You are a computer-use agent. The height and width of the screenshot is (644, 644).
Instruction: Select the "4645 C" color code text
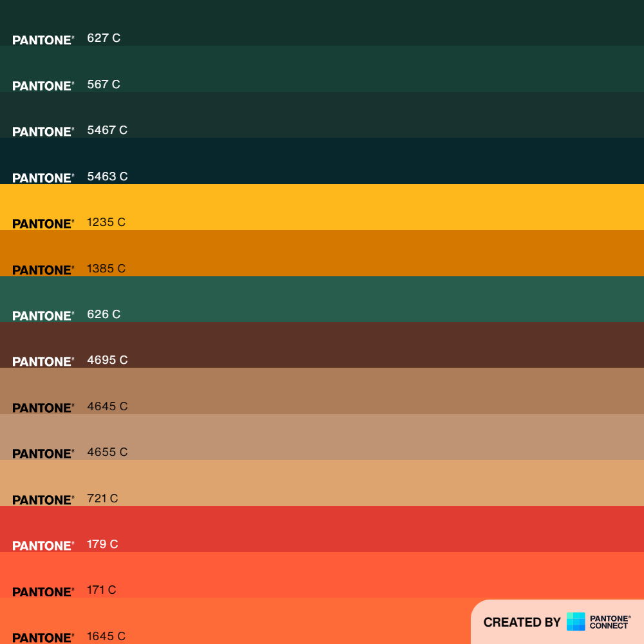(x=107, y=406)
